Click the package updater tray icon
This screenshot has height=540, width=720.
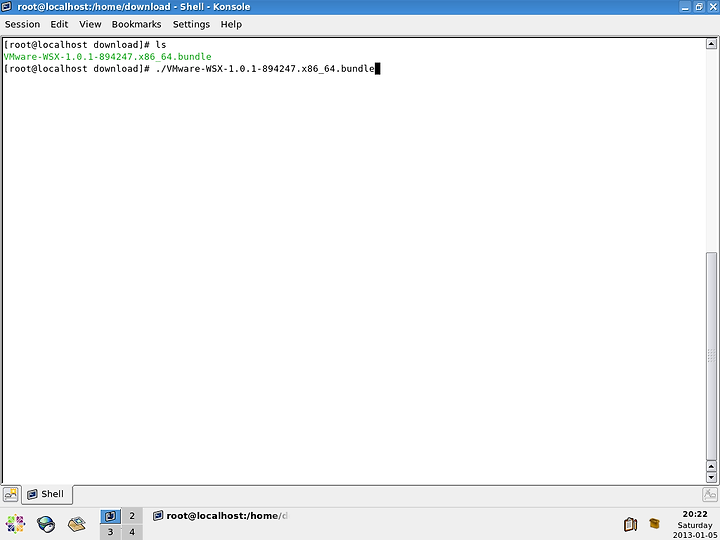pyautogui.click(x=654, y=523)
